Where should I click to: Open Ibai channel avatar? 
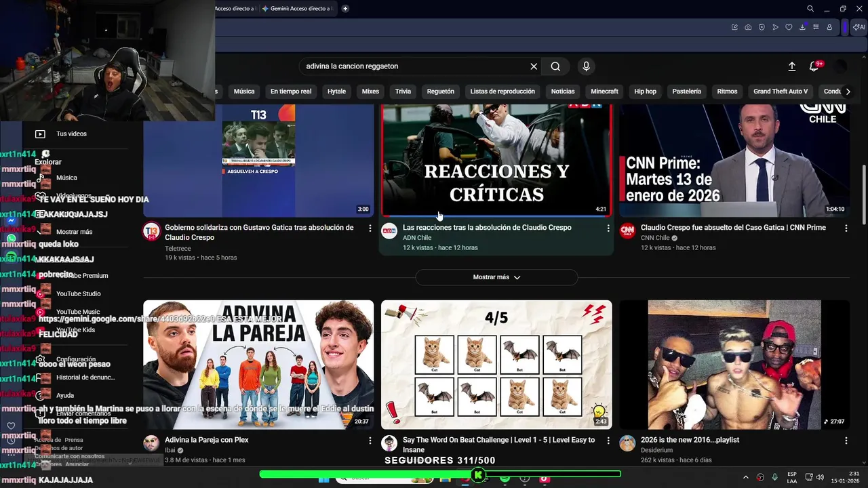(x=151, y=443)
